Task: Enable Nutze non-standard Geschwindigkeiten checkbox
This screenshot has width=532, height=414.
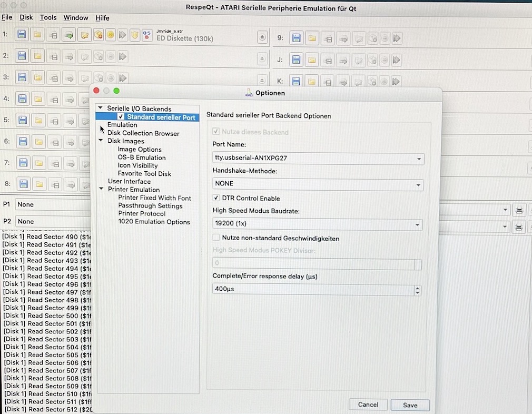Action: [216, 238]
